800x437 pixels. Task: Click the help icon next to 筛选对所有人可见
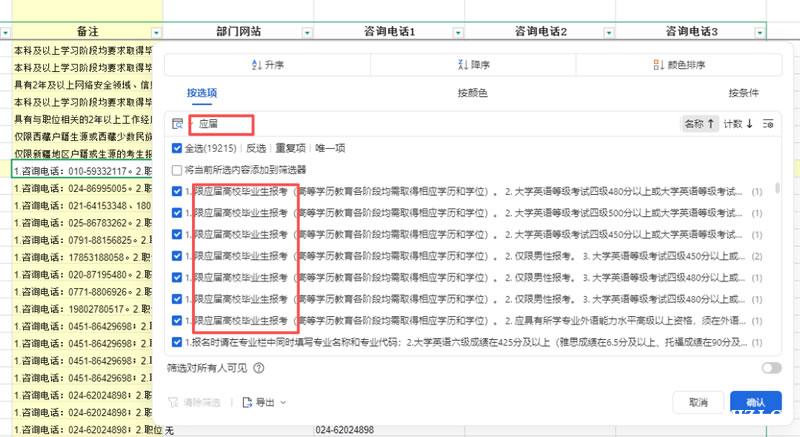click(x=259, y=368)
